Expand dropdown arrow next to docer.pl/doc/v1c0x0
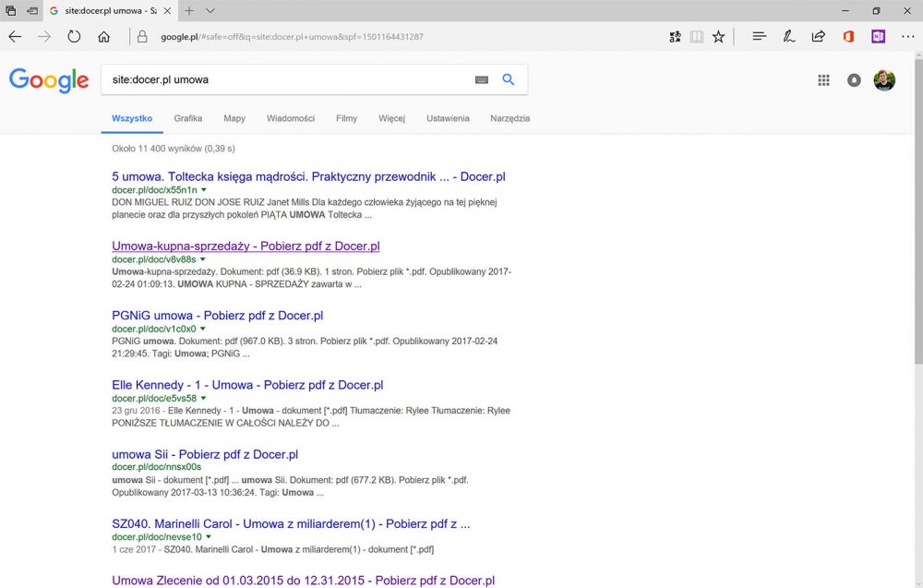 [202, 329]
